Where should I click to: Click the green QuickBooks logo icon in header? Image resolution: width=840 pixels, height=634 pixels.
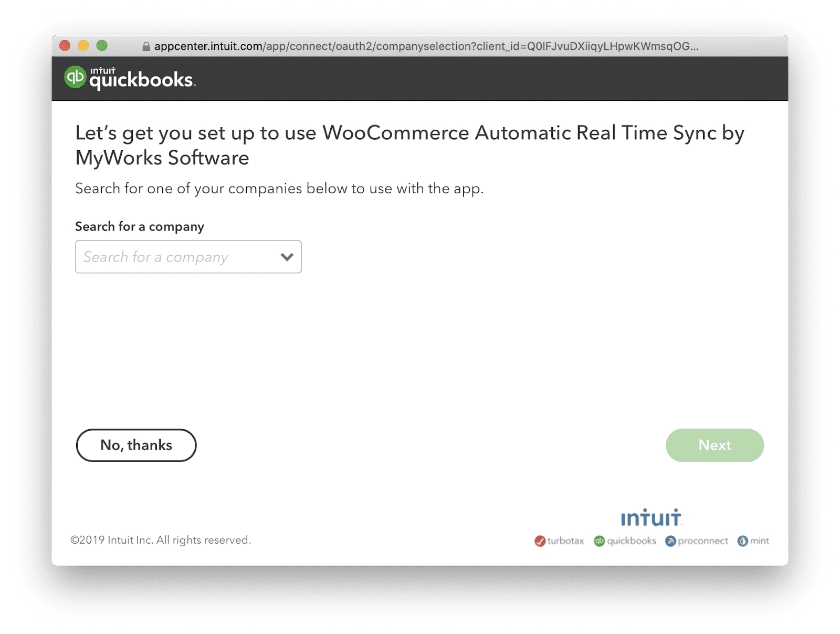point(75,77)
